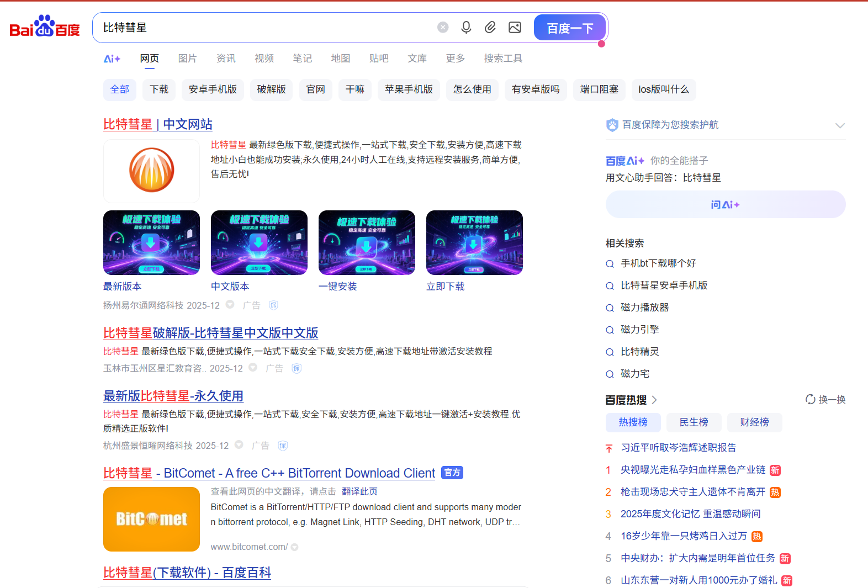Click inside the search input field

click(x=265, y=28)
